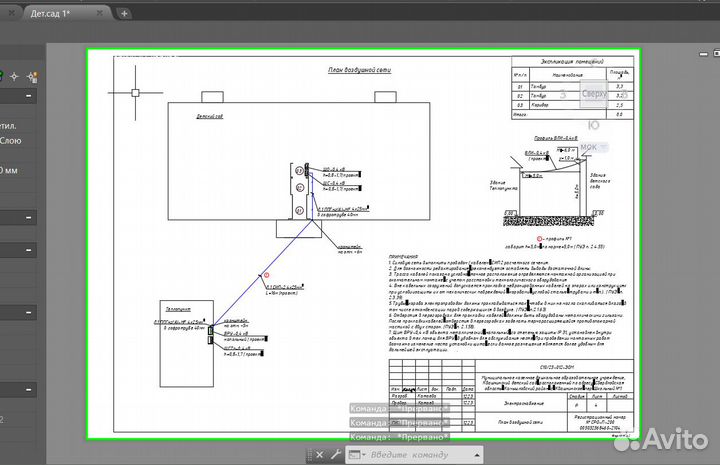Close the command line with X icon
Viewport: 720px width, 465px height.
click(x=319, y=455)
